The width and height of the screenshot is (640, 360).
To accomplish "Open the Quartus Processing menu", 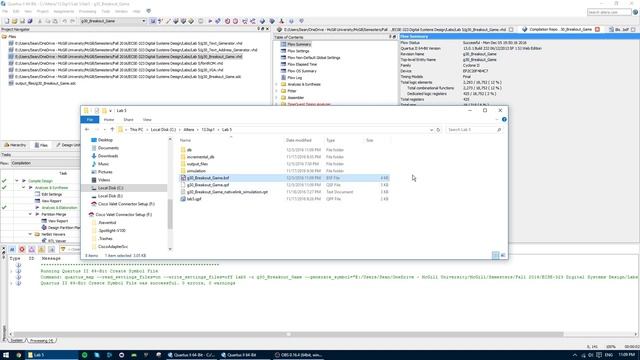I will (x=87, y=11).
